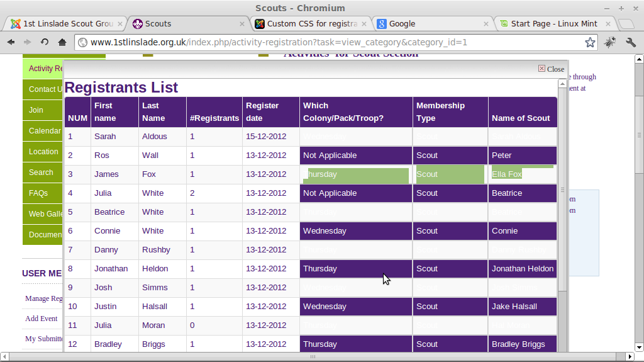644x362 pixels.
Task: Click the first name Josh in row 9
Action: click(103, 288)
